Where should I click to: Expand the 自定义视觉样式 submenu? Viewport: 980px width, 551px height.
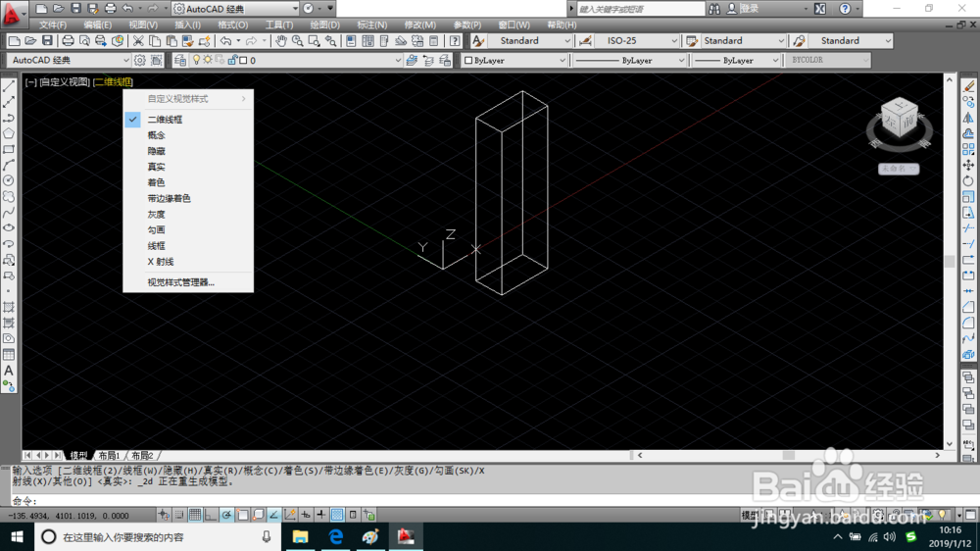click(189, 99)
